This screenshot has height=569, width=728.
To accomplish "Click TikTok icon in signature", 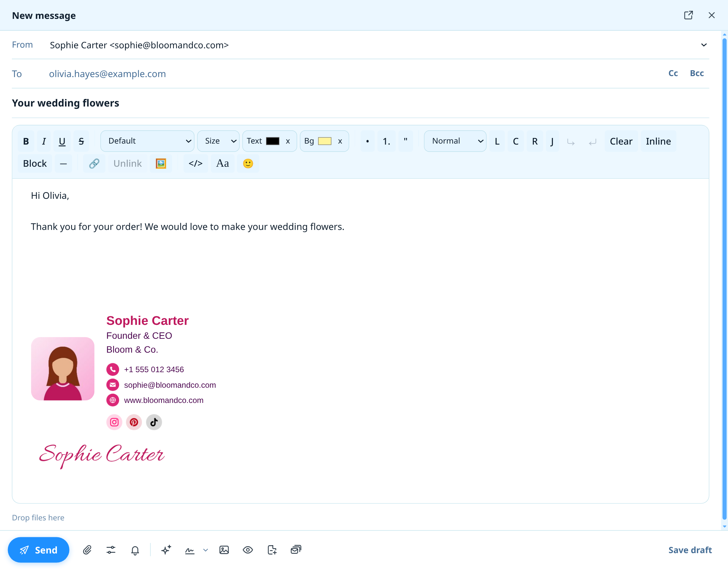I will click(154, 422).
